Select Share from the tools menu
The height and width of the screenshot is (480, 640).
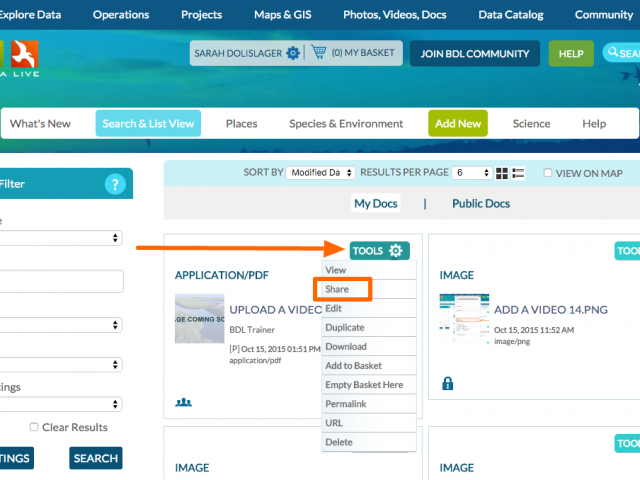pos(369,289)
